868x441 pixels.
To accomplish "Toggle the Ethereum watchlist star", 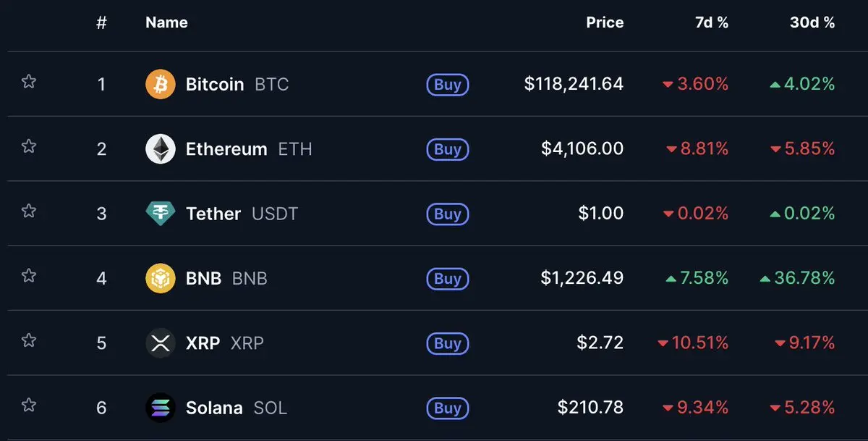I will tap(29, 146).
